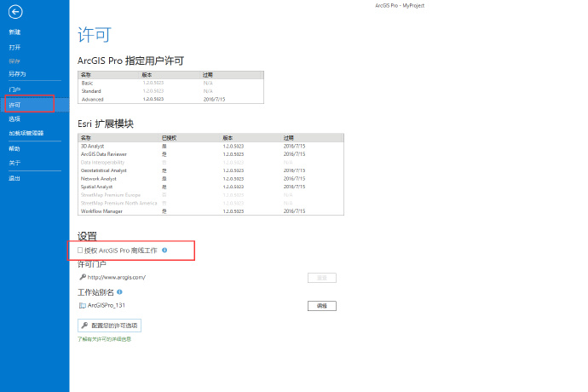
Task: Open 了解有关许可的详细信息 link
Action: tap(104, 339)
